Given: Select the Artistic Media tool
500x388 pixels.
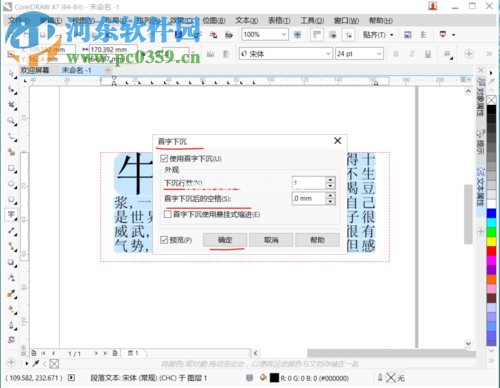Looking at the screenshot, I should point(12,152).
